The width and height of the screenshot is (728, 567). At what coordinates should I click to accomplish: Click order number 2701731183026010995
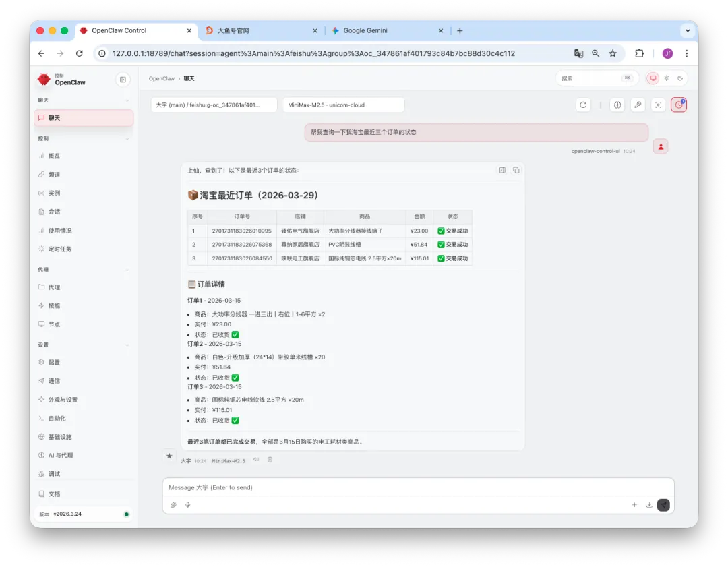tap(241, 231)
